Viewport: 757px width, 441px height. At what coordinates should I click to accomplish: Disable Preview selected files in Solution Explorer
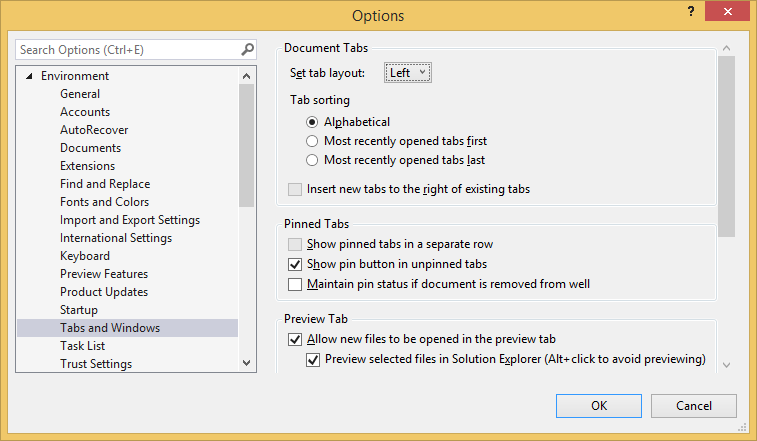pyautogui.click(x=313, y=359)
